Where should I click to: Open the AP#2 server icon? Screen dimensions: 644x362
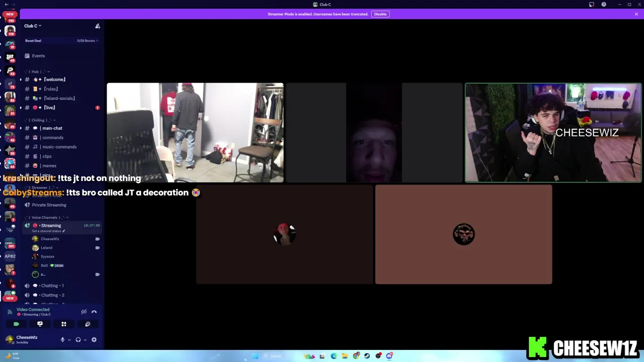[10, 256]
